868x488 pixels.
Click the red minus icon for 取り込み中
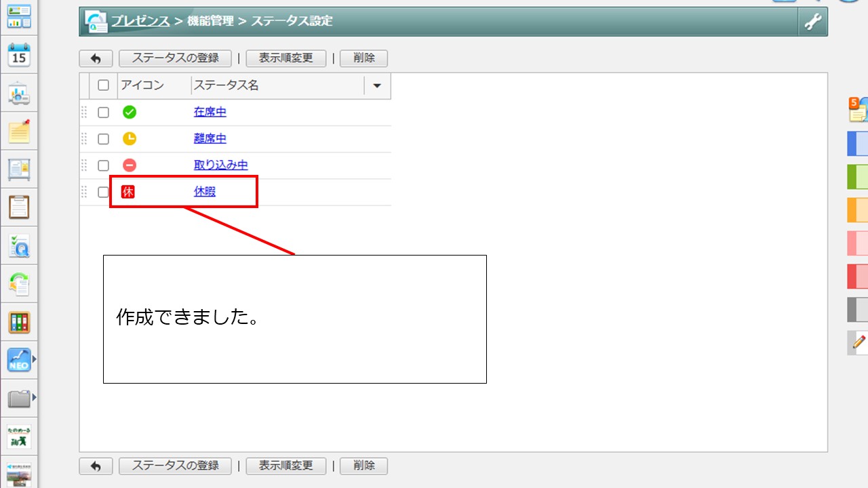pyautogui.click(x=130, y=165)
